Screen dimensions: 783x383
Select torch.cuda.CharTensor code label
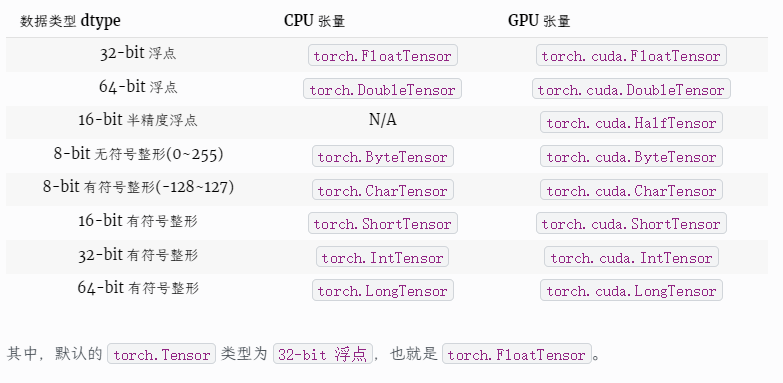pos(631,190)
